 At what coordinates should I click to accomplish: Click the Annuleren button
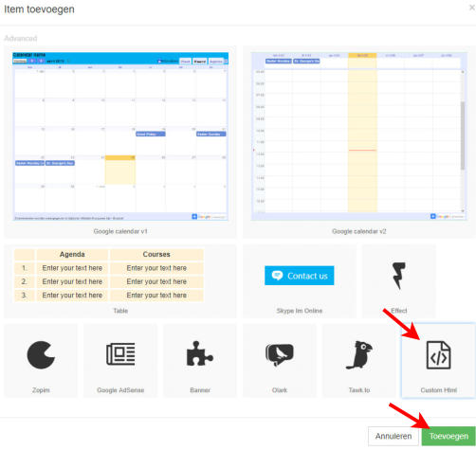click(394, 436)
